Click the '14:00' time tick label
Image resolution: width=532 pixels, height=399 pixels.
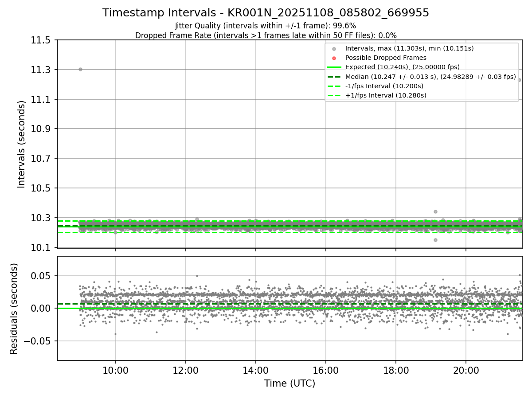coord(256,371)
